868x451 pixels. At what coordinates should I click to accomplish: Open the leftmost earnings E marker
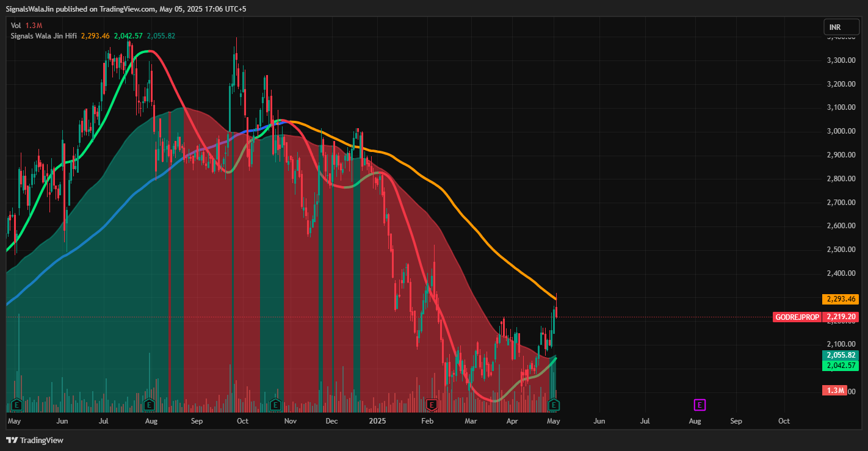click(17, 405)
